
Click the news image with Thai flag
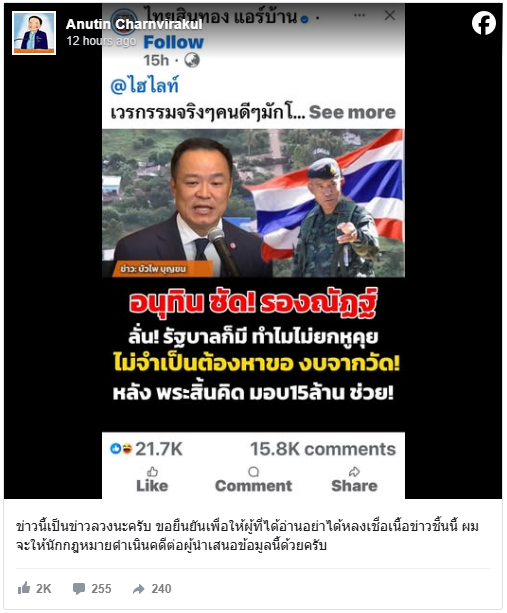coord(253,203)
